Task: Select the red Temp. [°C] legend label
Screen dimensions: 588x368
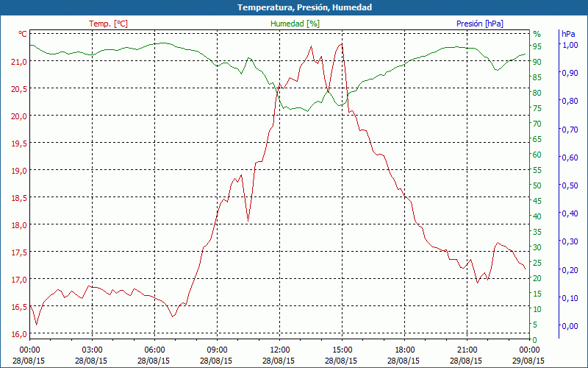Action: tap(108, 24)
